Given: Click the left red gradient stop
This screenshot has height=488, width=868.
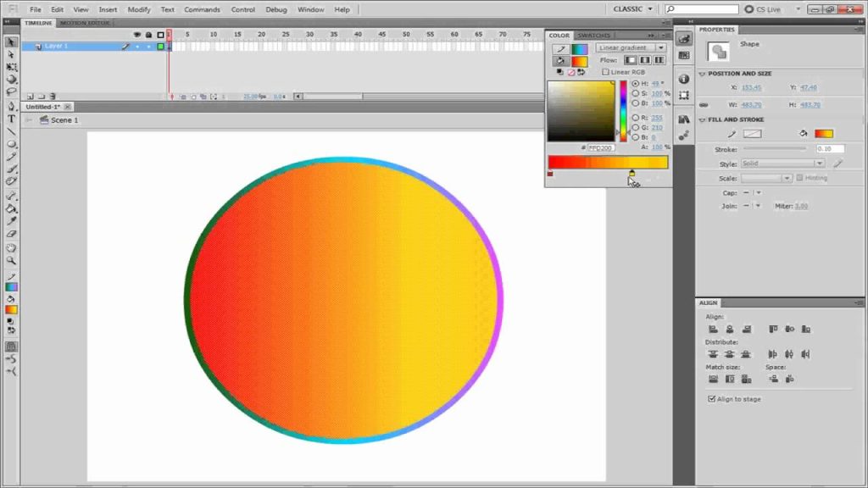Looking at the screenshot, I should click(549, 174).
